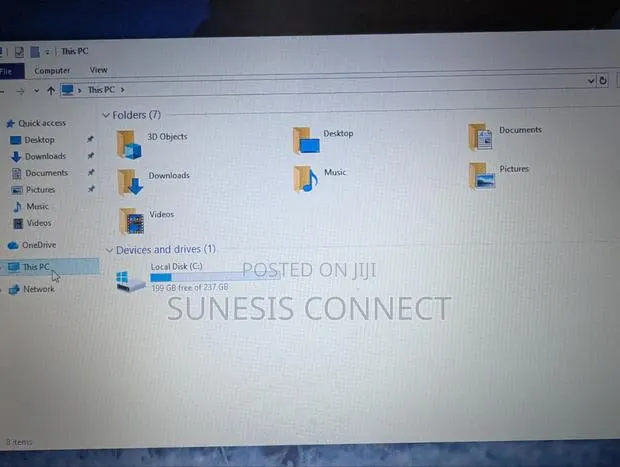
Task: Open the Desktop folder in Folders section
Action: 306,141
